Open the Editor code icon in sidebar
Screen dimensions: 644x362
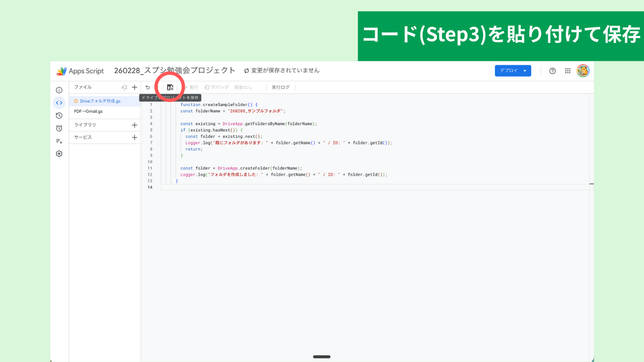pyautogui.click(x=59, y=103)
